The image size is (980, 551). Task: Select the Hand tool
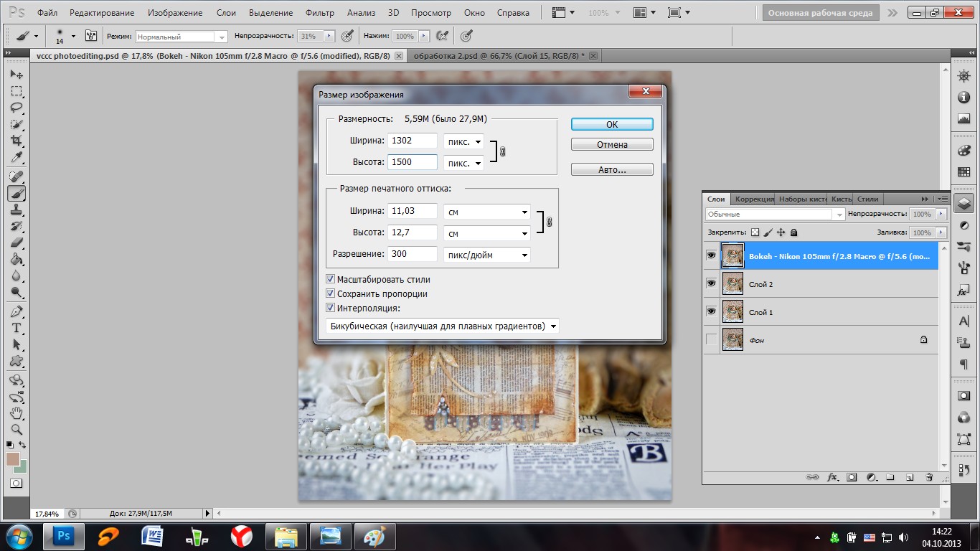[17, 413]
